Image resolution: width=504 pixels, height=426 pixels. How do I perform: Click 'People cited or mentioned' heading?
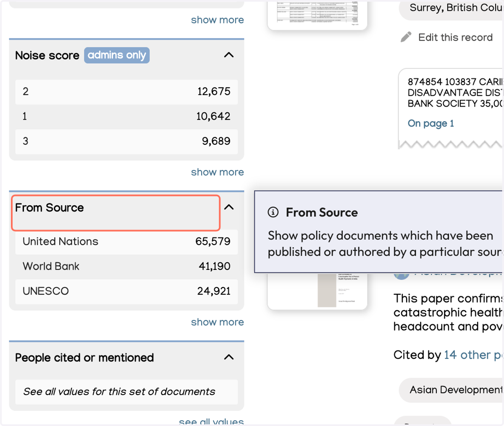pos(84,358)
